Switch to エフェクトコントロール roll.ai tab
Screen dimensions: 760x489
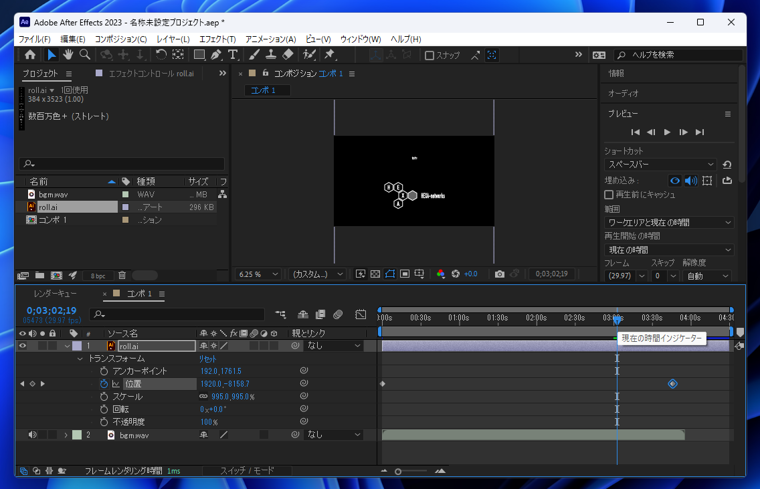click(151, 74)
